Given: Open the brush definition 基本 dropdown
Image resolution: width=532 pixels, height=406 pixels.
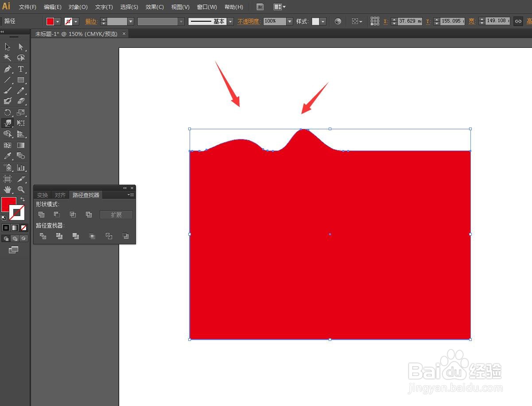Looking at the screenshot, I should click(x=230, y=21).
